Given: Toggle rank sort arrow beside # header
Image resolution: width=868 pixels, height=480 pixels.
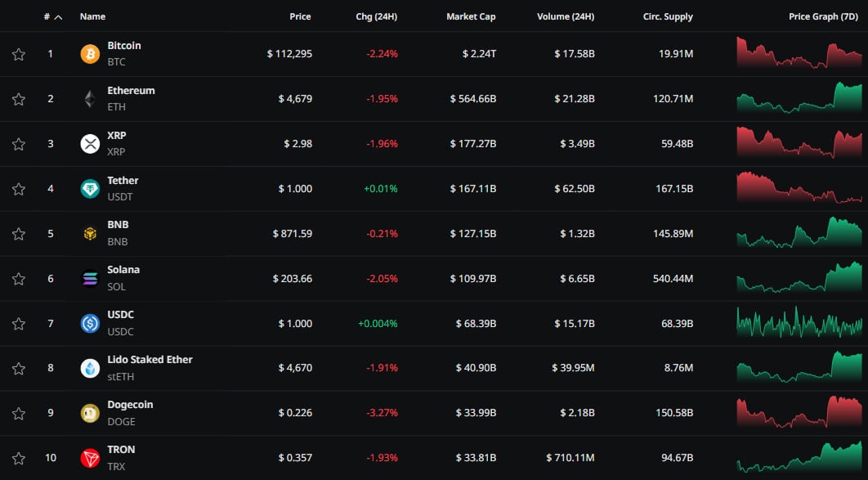Looking at the screenshot, I should pyautogui.click(x=58, y=16).
